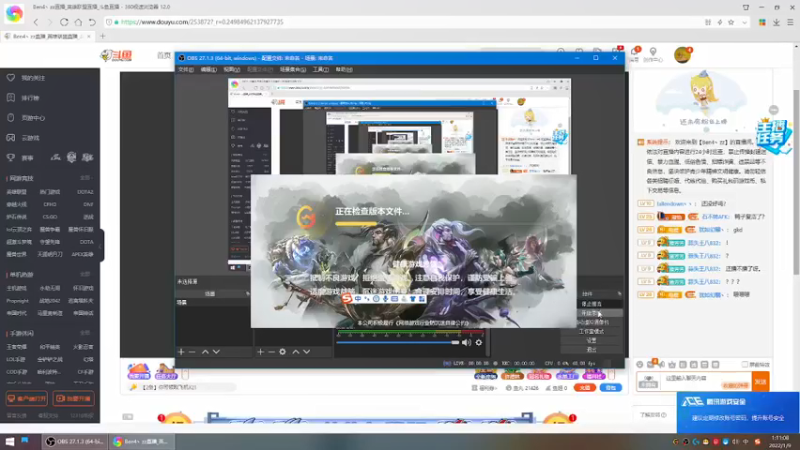Switch to the browser taskbar item

point(141,441)
